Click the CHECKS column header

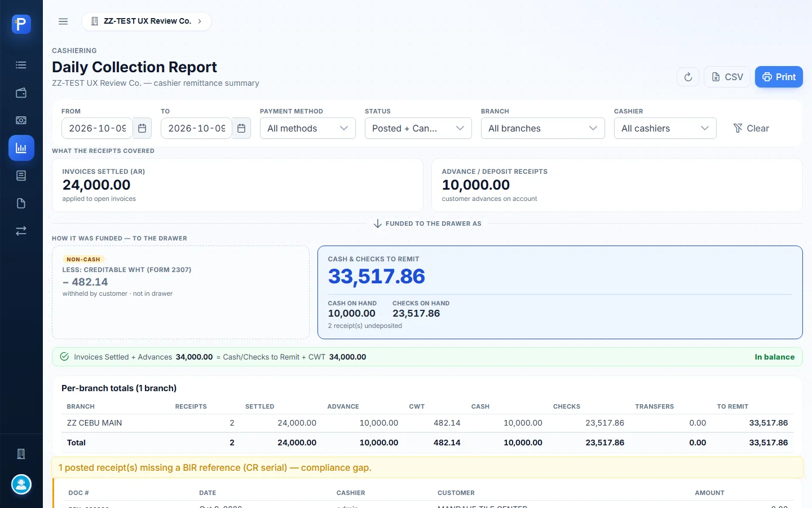pos(567,406)
